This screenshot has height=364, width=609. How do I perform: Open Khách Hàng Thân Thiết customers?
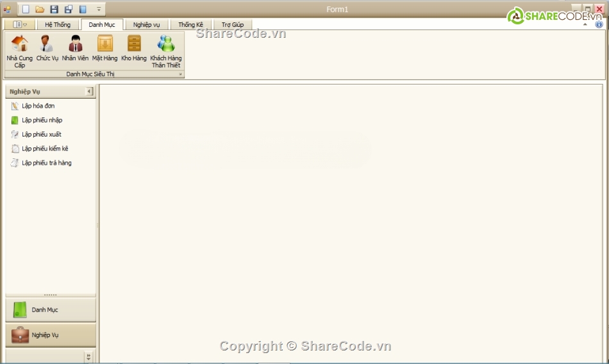[166, 51]
